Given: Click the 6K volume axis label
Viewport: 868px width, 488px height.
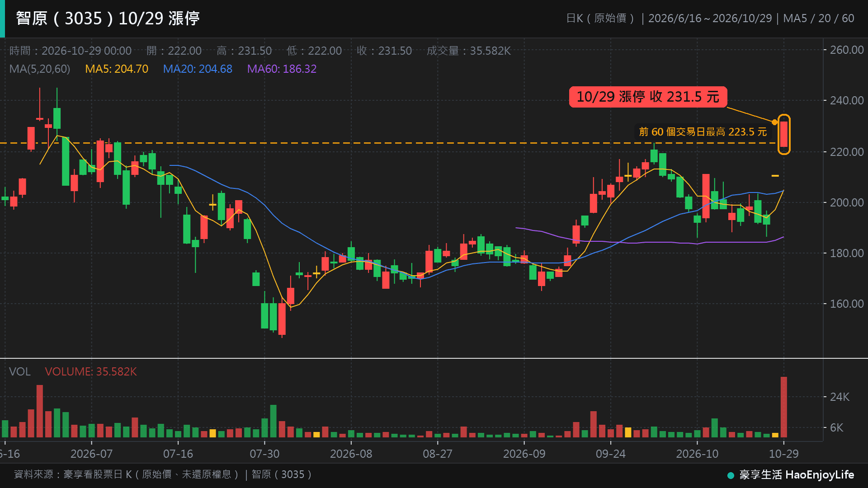Looking at the screenshot, I should tap(836, 427).
